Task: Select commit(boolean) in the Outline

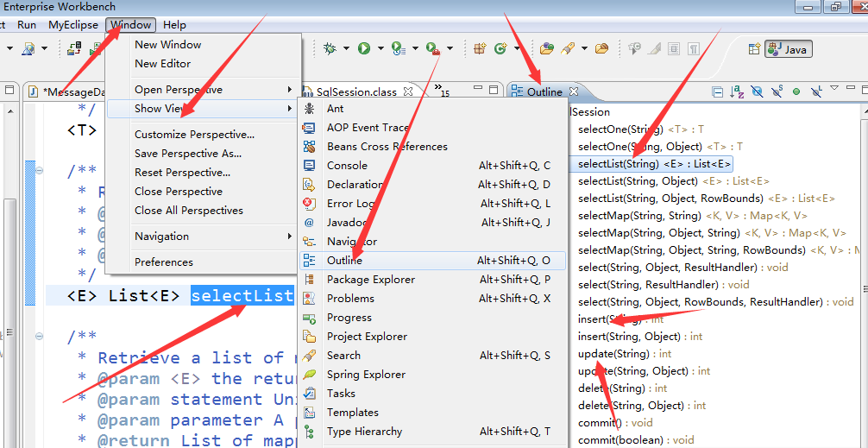Action: (x=636, y=440)
